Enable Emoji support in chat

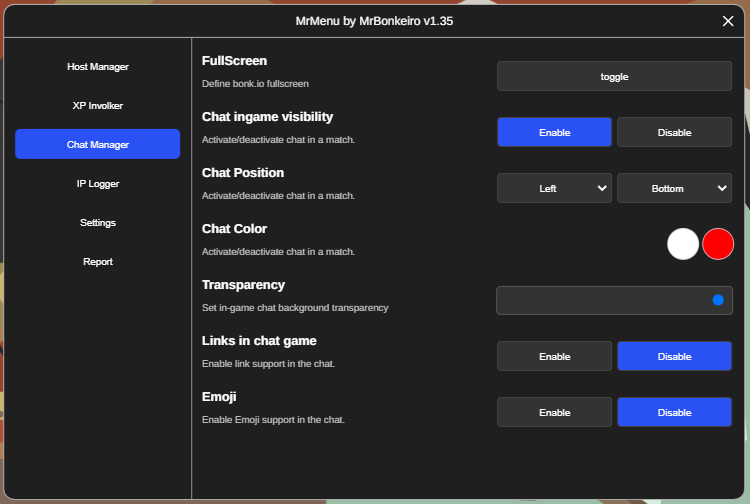click(554, 412)
